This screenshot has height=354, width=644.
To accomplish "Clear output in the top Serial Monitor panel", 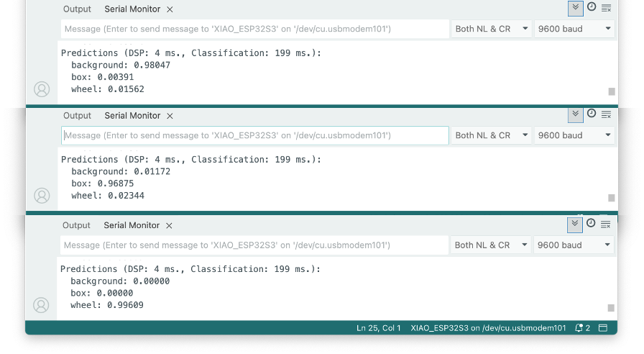I will [606, 8].
